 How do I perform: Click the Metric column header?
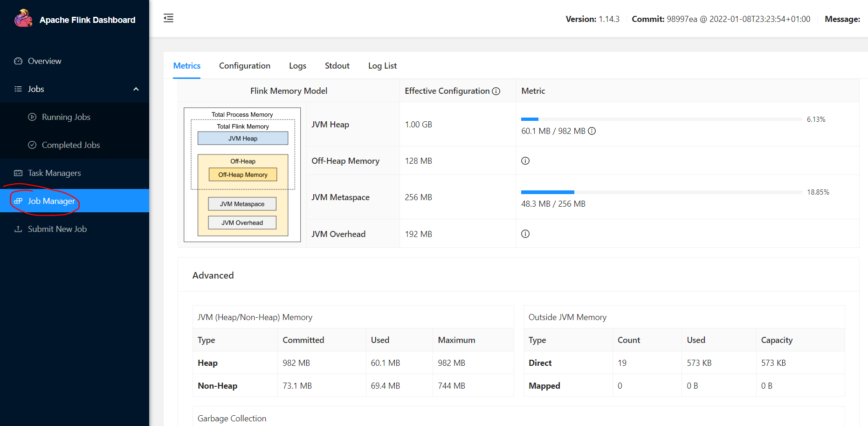coord(533,91)
